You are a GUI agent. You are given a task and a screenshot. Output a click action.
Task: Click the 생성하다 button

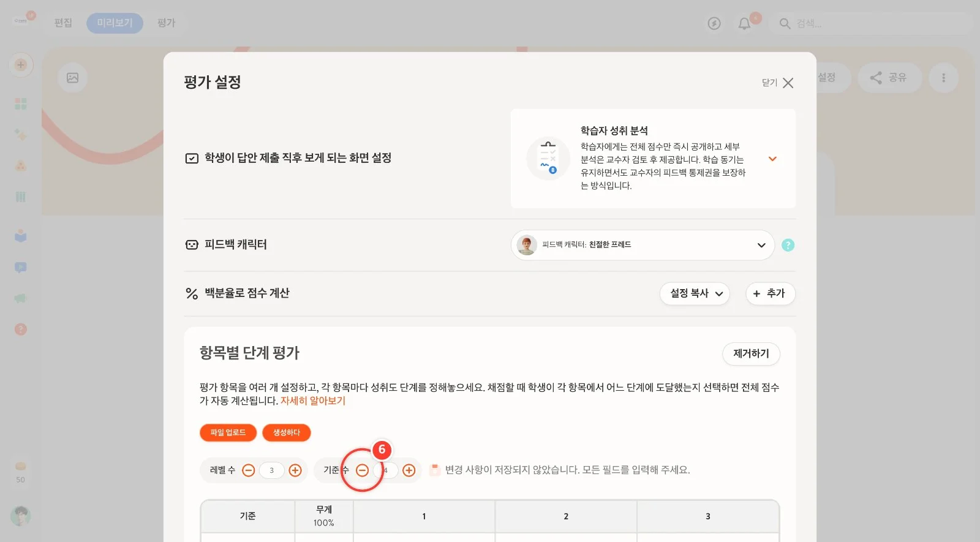click(x=287, y=432)
